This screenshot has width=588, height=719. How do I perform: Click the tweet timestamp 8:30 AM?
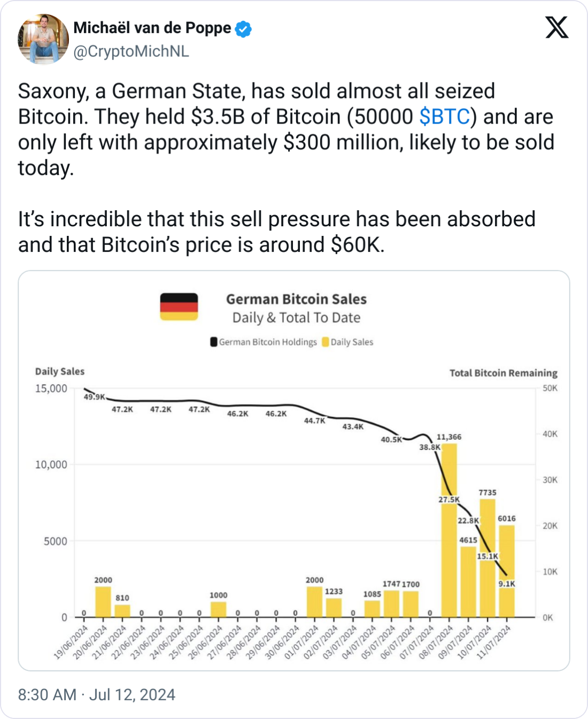point(47,694)
